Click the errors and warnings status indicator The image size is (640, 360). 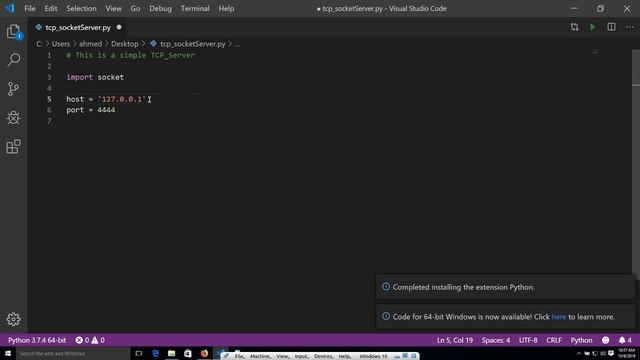coord(90,340)
